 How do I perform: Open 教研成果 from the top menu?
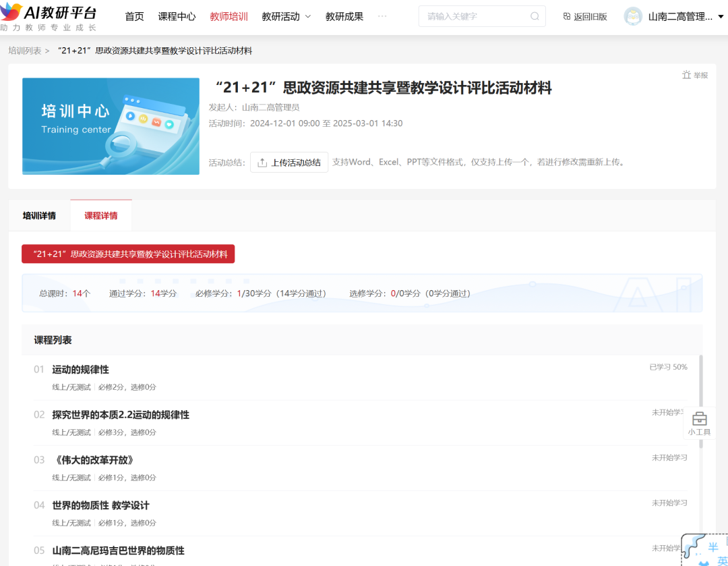tap(344, 16)
